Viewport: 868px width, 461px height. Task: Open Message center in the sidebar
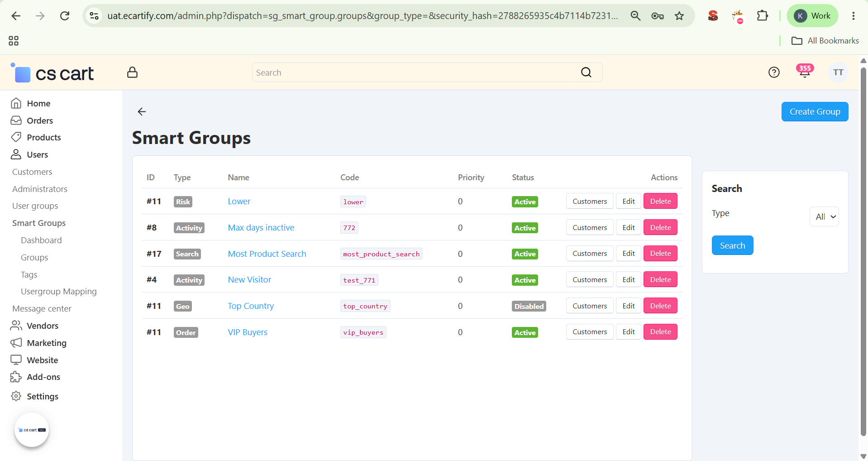point(42,308)
